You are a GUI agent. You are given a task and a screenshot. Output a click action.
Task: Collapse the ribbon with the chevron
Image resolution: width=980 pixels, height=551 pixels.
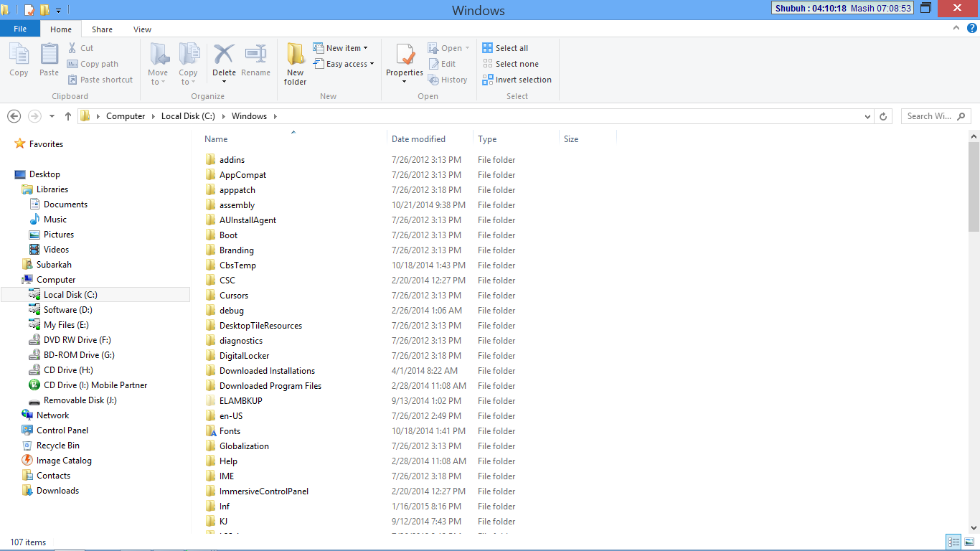956,28
